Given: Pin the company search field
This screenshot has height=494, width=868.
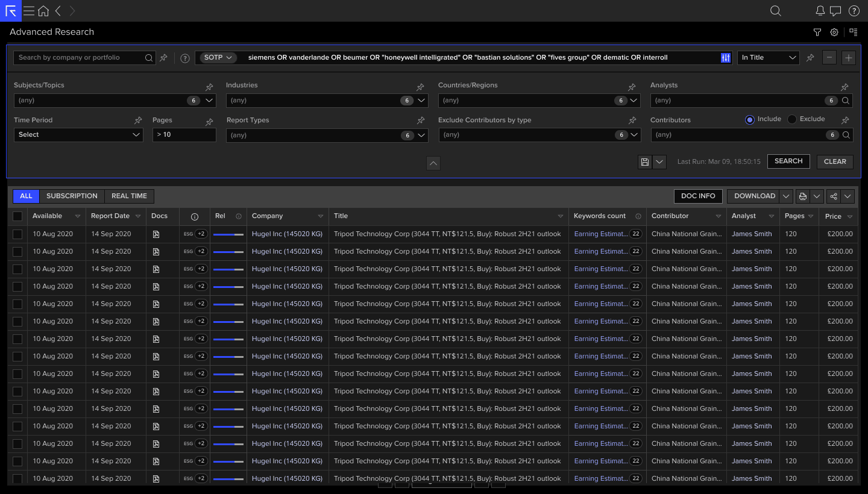Looking at the screenshot, I should (163, 58).
